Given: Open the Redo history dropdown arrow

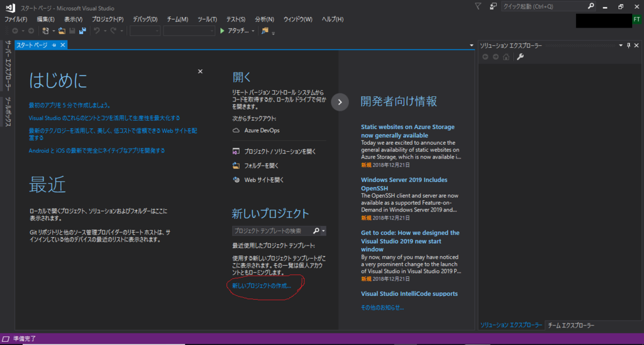Looking at the screenshot, I should click(121, 31).
